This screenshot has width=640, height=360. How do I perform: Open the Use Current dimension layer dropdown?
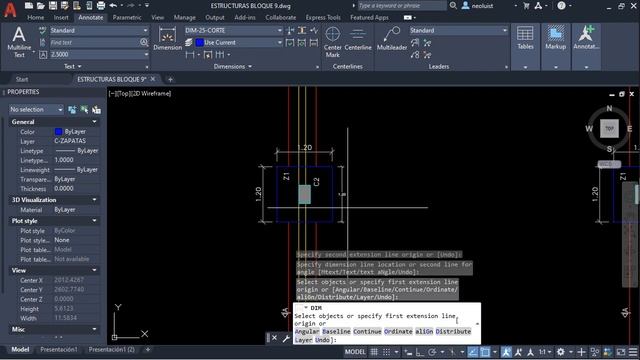pyautogui.click(x=239, y=42)
